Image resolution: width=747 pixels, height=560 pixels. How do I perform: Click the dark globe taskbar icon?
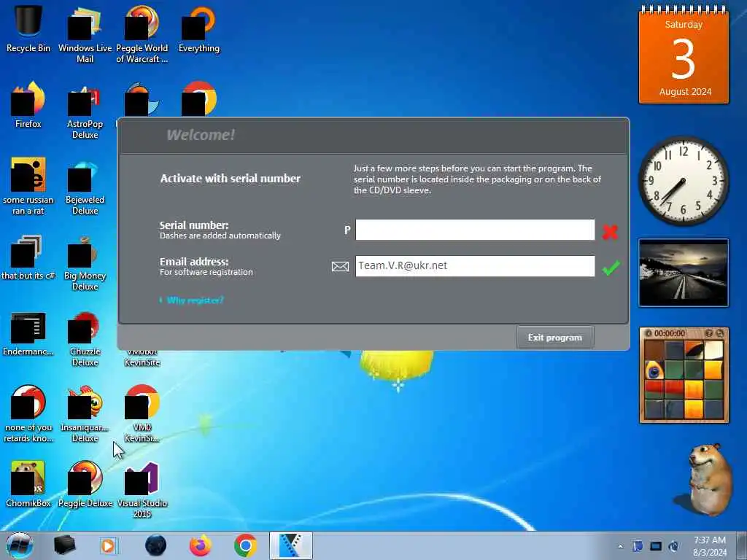(156, 545)
